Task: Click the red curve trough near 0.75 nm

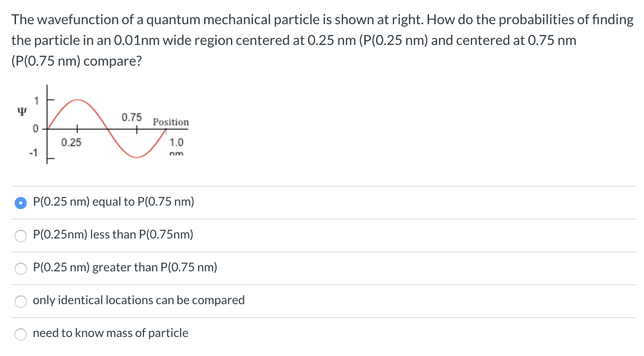Action: click(x=136, y=157)
